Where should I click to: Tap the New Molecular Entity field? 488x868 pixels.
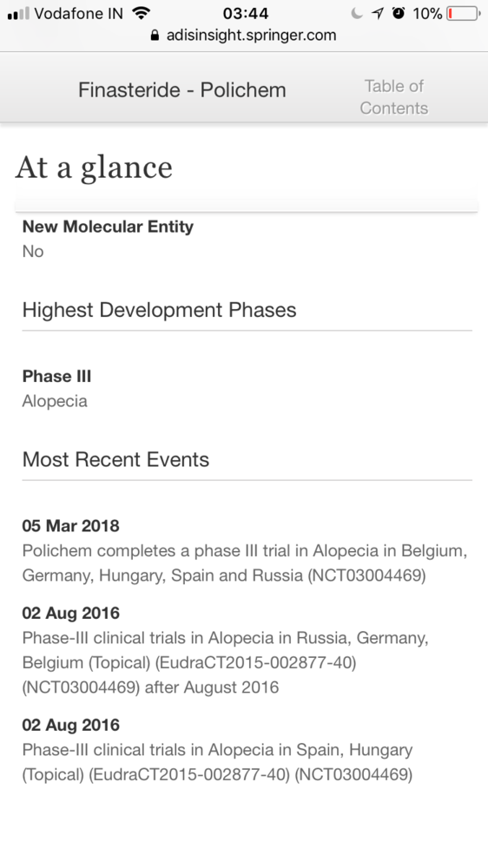pyautogui.click(x=108, y=239)
